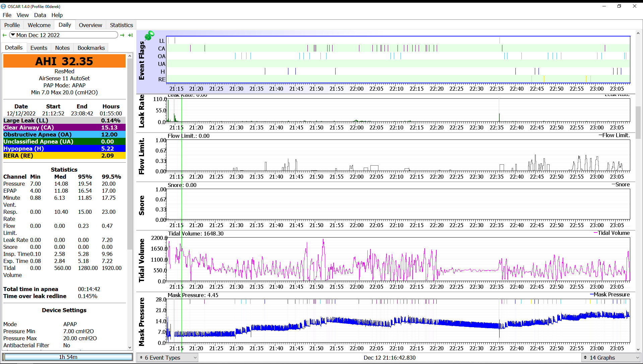Select the Statistics tab

coord(122,25)
